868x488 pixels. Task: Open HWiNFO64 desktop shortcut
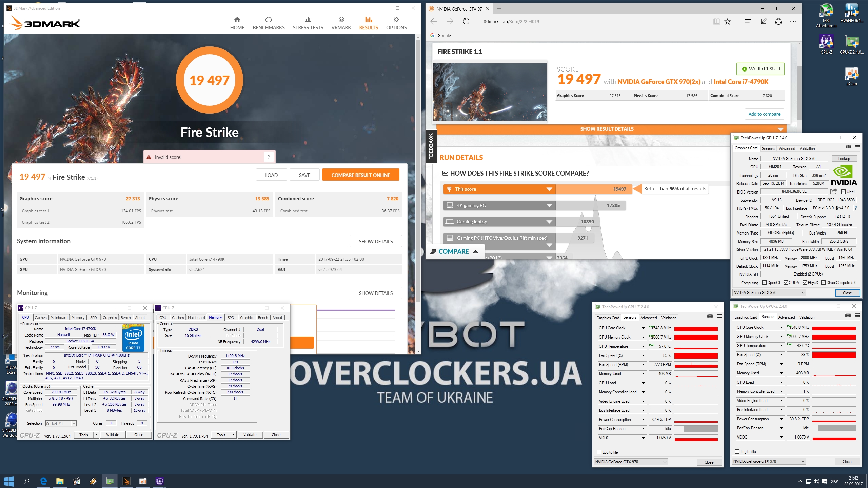pyautogui.click(x=851, y=13)
